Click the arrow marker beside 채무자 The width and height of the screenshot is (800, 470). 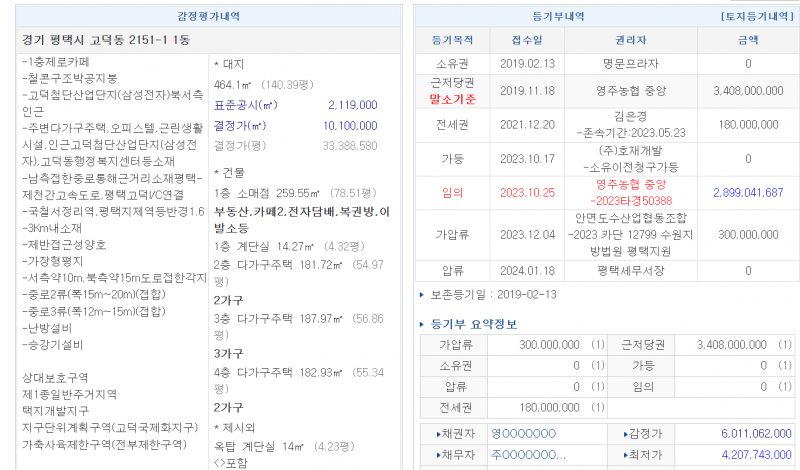[441, 455]
